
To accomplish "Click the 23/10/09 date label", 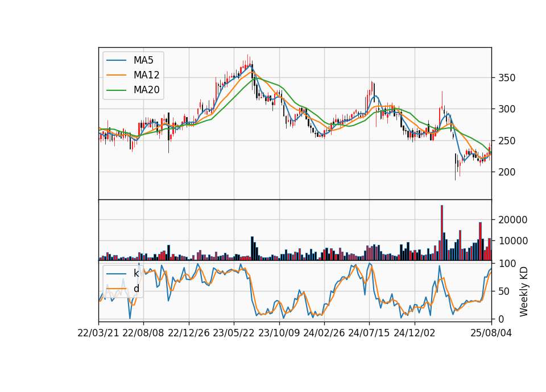I will [279, 333].
